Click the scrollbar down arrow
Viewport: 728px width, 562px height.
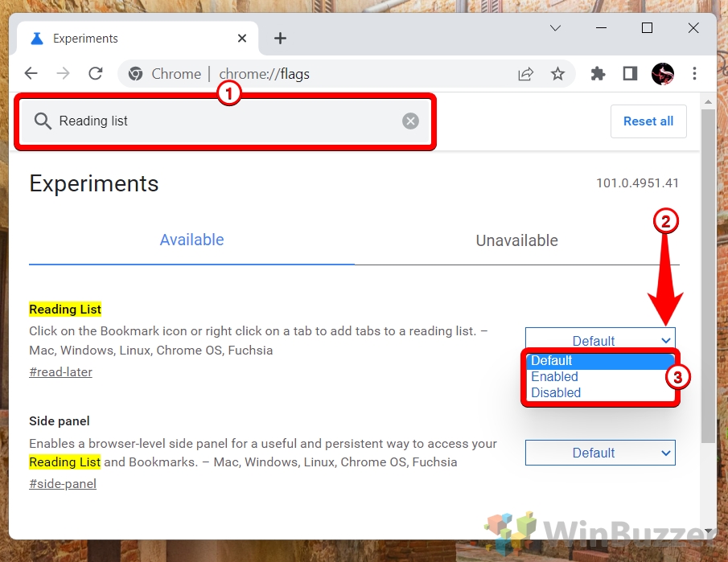[708, 531]
